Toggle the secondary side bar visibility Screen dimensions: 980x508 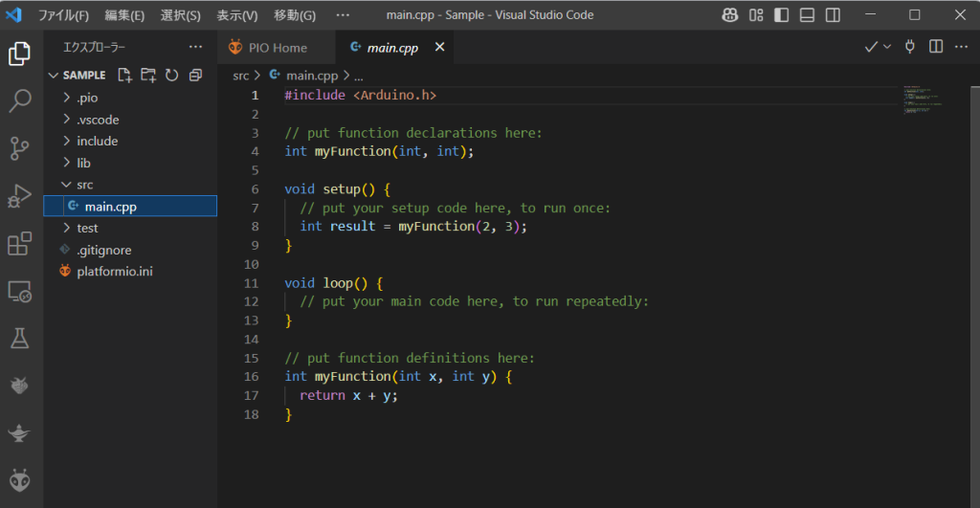pyautogui.click(x=834, y=15)
